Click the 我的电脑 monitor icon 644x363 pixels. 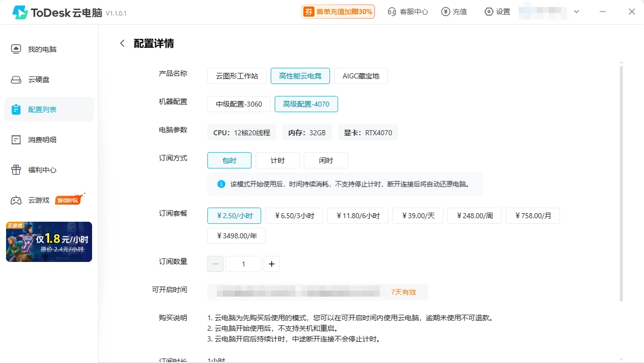point(16,49)
